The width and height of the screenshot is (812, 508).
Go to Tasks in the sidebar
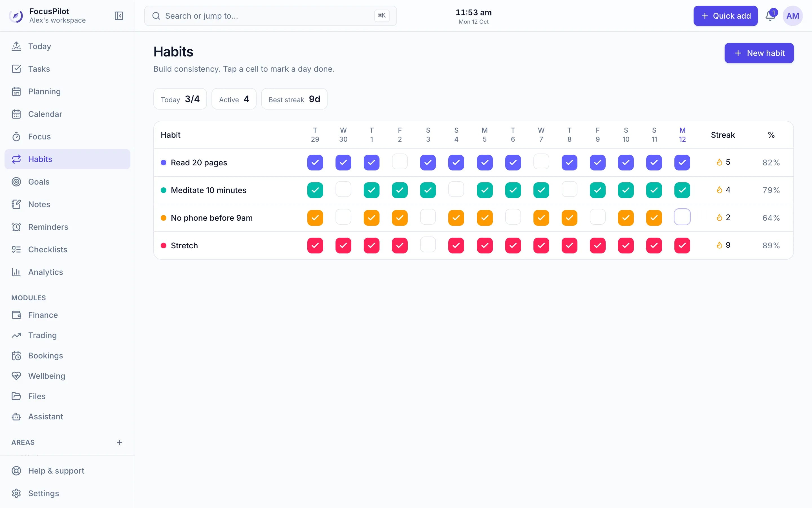[67, 69]
